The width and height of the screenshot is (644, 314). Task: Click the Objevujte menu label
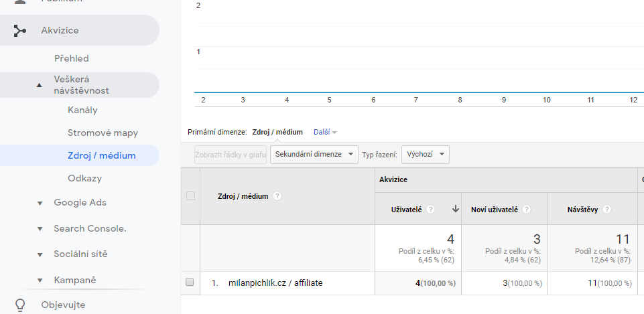tap(63, 305)
